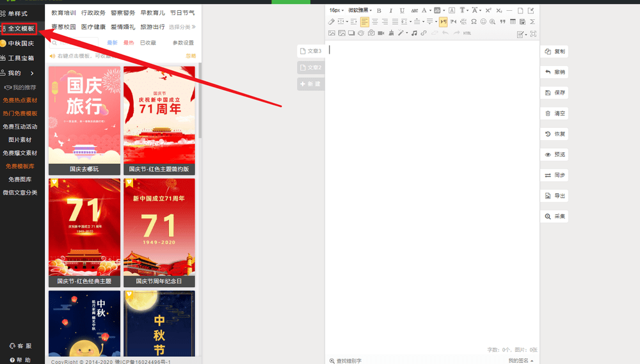Align text to the right

(385, 22)
